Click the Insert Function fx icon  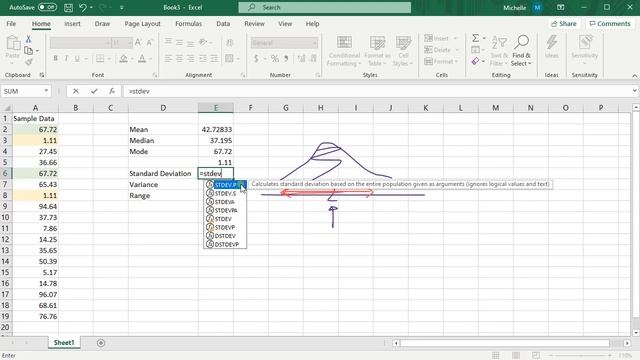112,91
